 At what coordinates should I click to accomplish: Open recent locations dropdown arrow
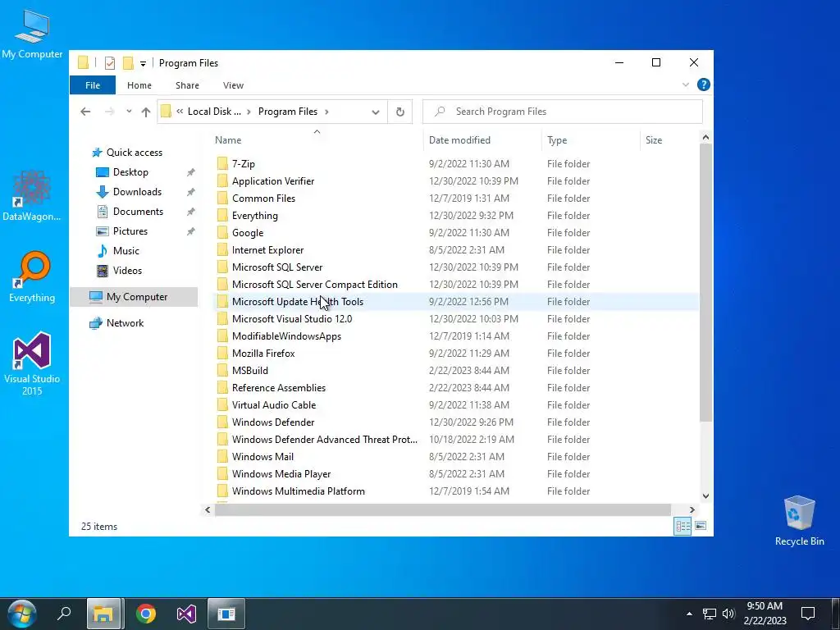[x=129, y=112]
